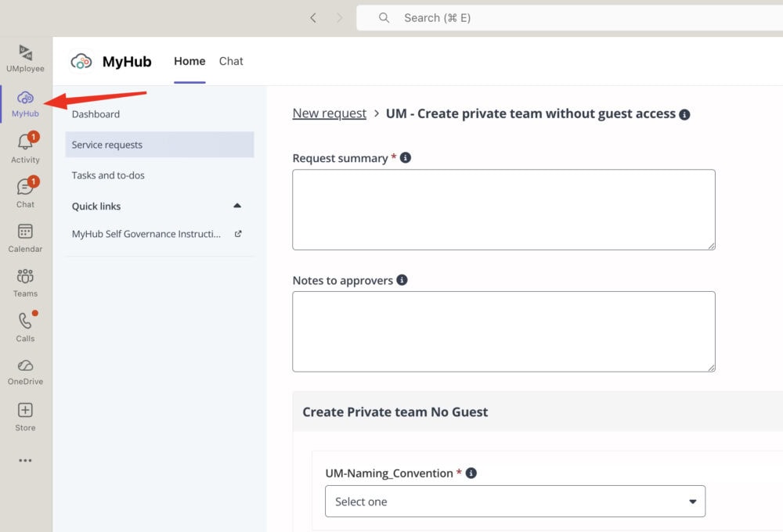Click info icon next to Request summary

(406, 158)
